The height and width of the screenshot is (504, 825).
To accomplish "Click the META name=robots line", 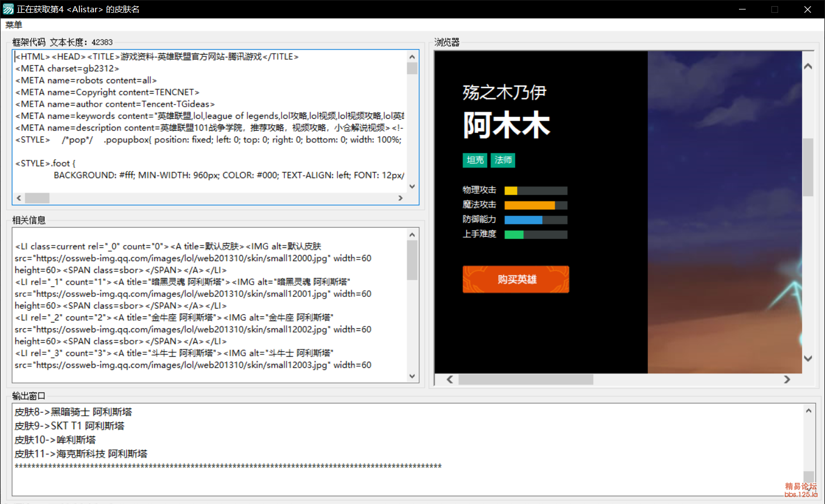I will coord(86,80).
